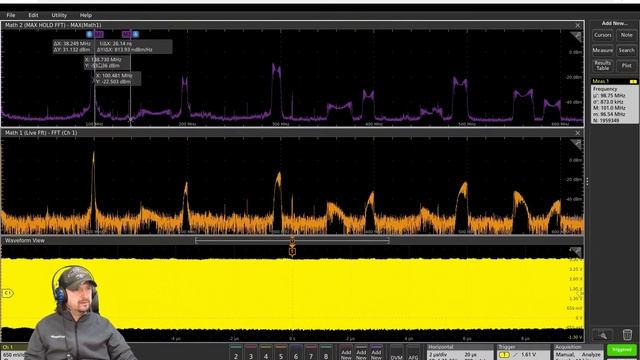640x360 pixels.
Task: Open the Acquisition settings badge
Action: coord(578,352)
